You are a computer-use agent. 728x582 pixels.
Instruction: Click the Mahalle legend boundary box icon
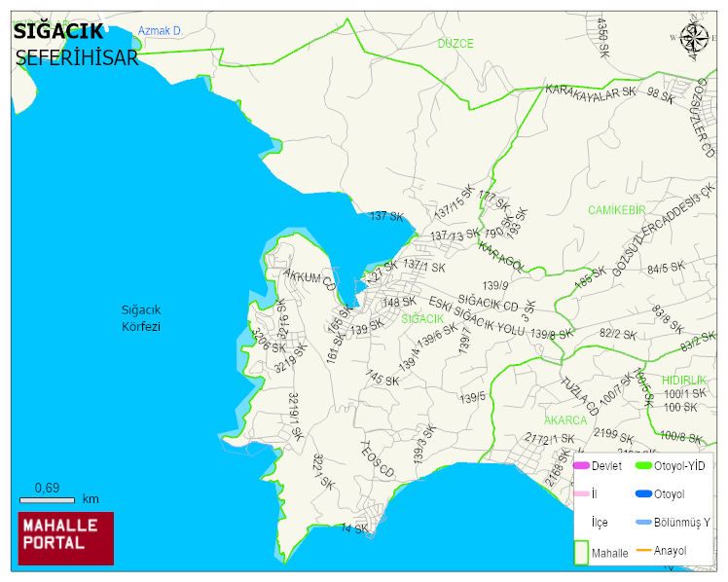click(x=581, y=552)
